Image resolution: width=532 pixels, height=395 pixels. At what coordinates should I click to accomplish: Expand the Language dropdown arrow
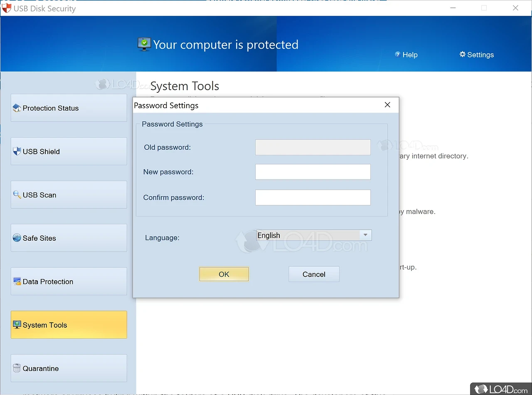365,235
